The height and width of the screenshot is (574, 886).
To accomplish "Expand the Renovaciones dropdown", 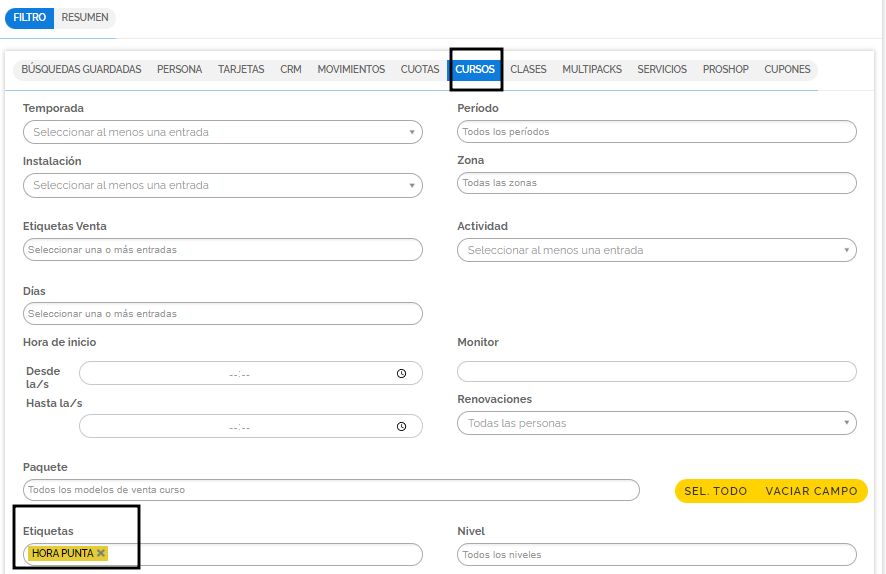I will pyautogui.click(x=657, y=423).
